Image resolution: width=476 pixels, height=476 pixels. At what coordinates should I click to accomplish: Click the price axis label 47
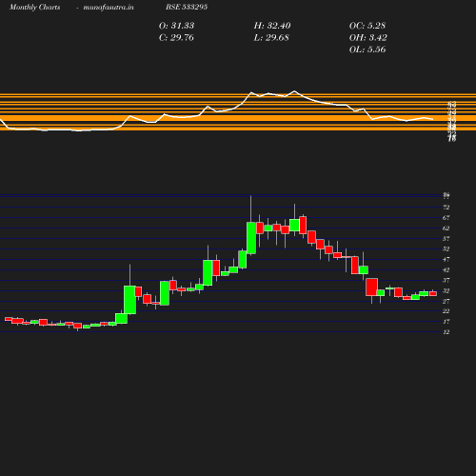pos(446,259)
